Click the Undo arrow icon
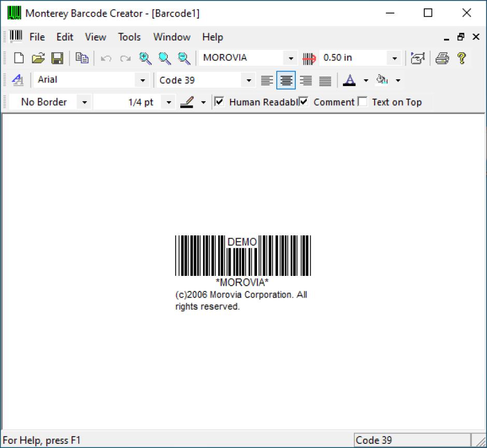This screenshot has height=448, width=487. (x=106, y=58)
